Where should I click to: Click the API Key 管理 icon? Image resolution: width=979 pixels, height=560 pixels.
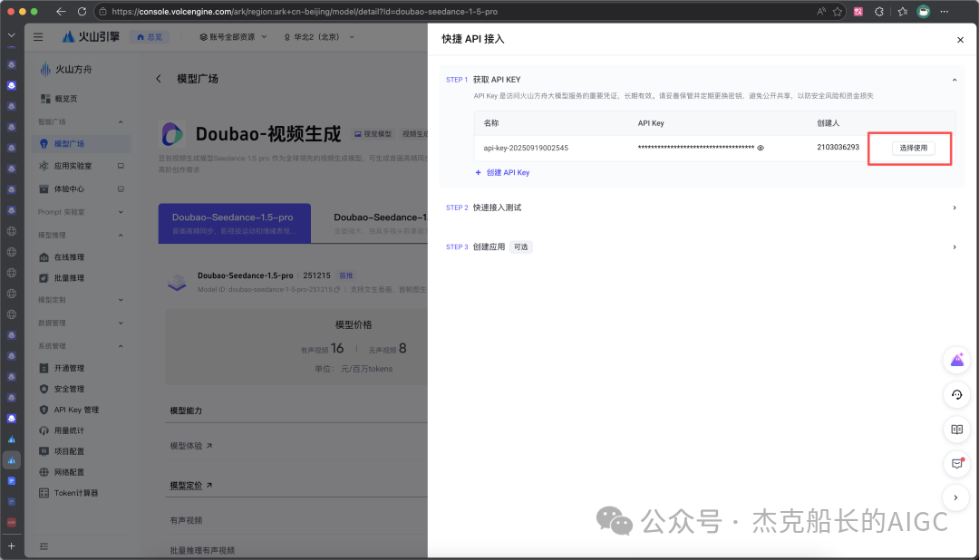tap(44, 410)
